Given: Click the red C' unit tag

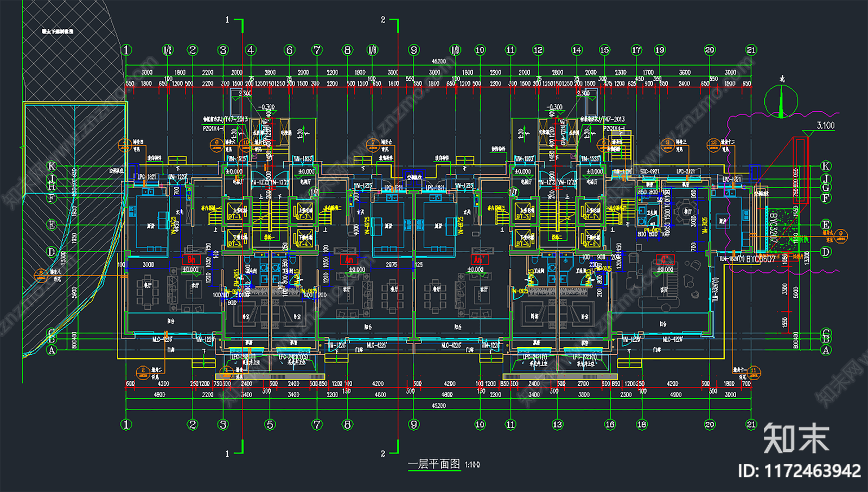Looking at the screenshot, I should 665,259.
